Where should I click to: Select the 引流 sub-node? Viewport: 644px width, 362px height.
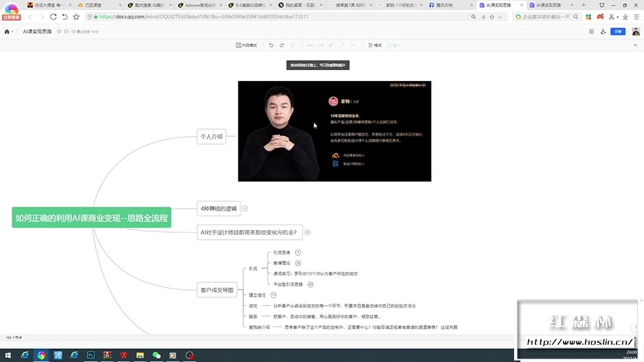[253, 269]
